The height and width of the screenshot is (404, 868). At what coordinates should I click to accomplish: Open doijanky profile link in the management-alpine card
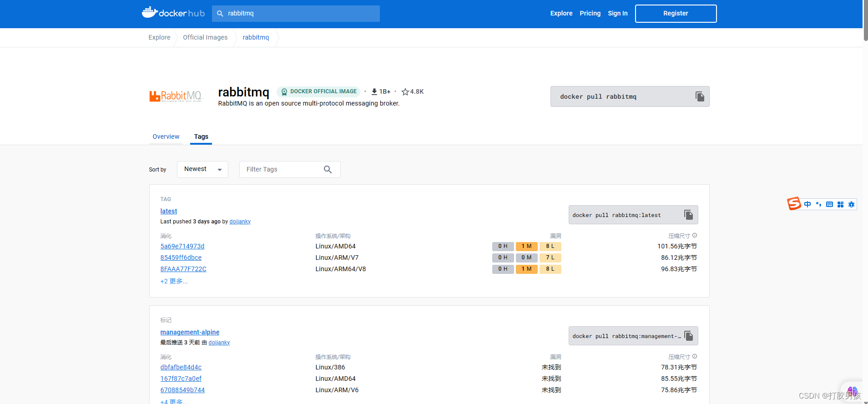point(219,343)
